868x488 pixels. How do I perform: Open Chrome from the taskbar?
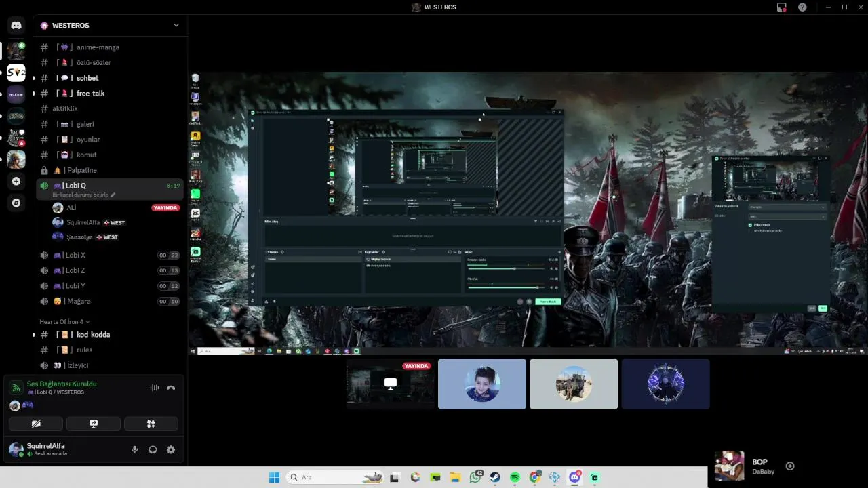pyautogui.click(x=535, y=477)
